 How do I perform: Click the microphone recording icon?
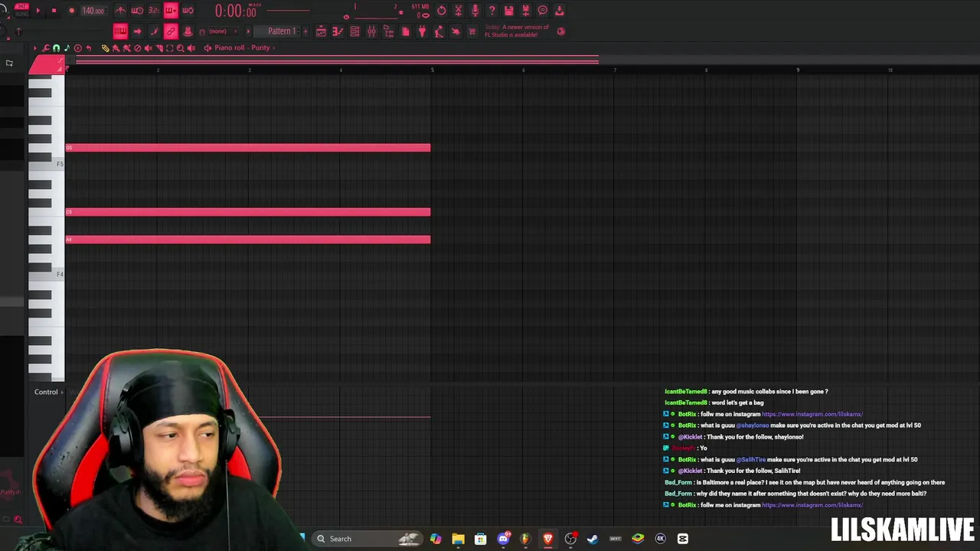pyautogui.click(x=475, y=11)
